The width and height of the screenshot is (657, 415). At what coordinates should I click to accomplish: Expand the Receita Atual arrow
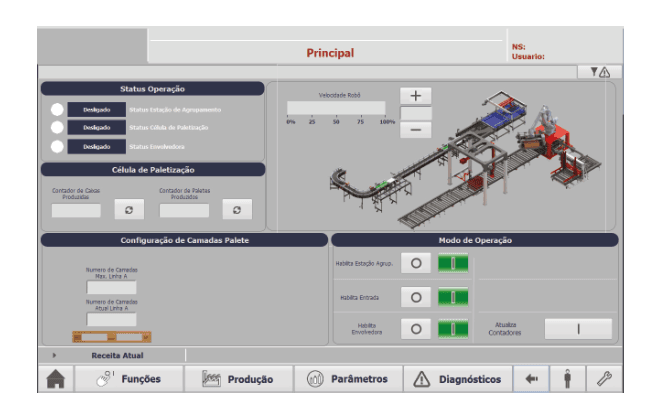54,355
